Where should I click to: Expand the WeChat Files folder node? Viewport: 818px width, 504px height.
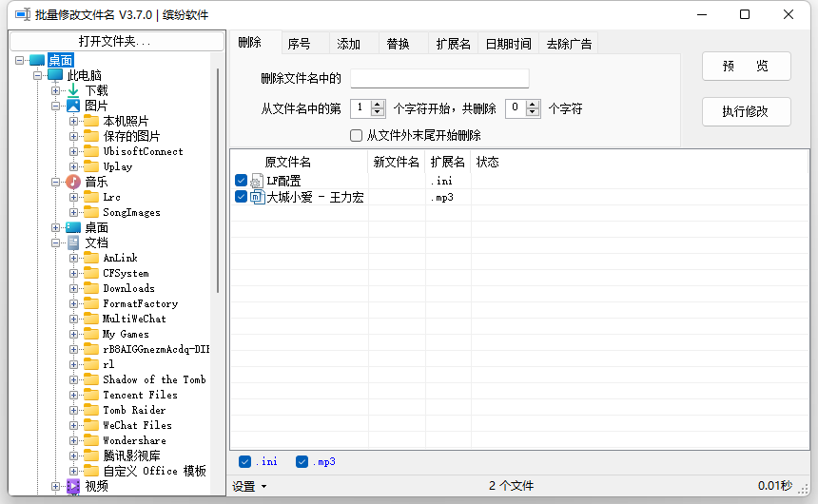click(x=73, y=426)
